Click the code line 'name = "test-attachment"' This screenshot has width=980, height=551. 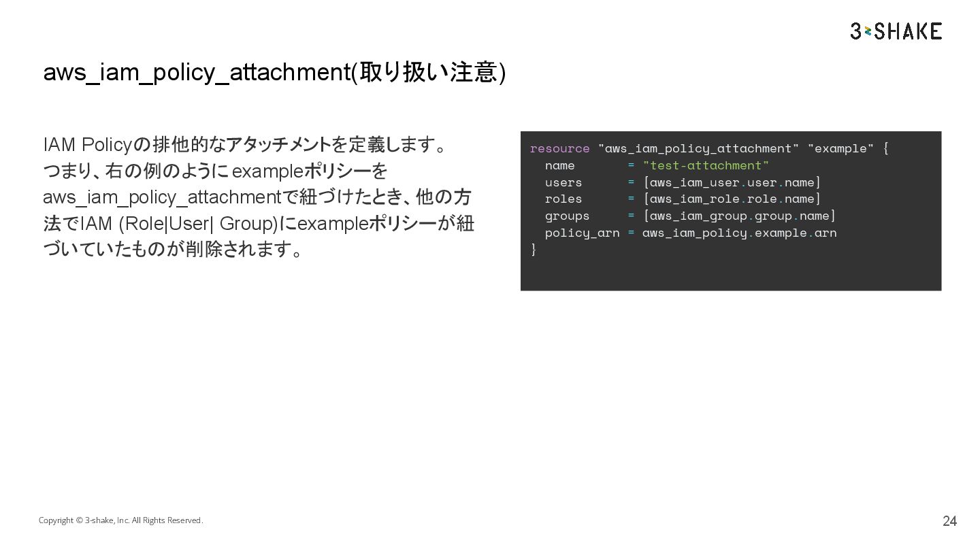(x=657, y=165)
